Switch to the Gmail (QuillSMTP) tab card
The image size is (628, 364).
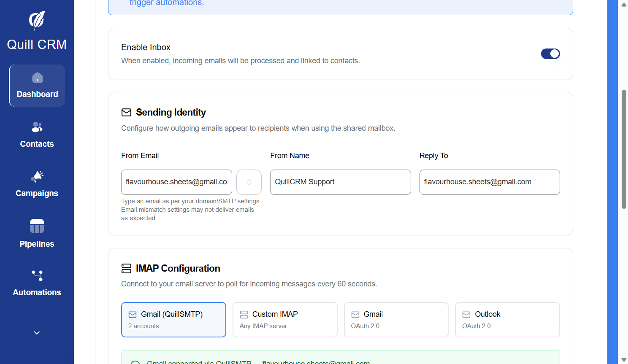(173, 319)
